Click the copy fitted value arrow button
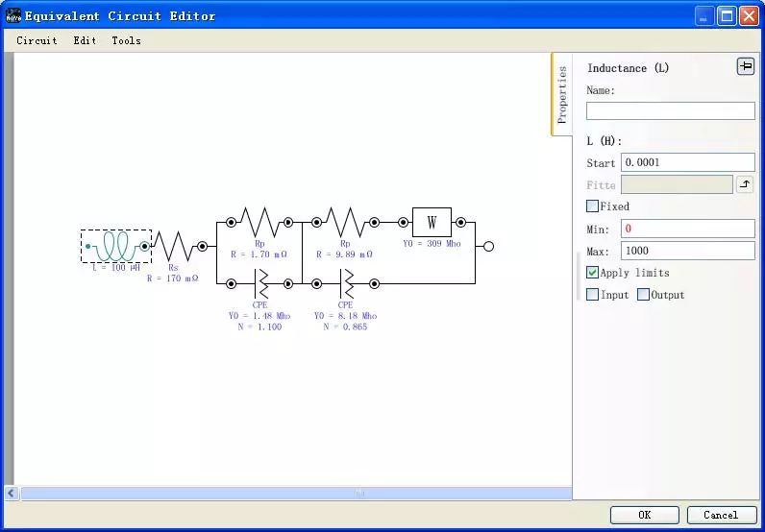Viewport: 765px width, 532px height. pyautogui.click(x=745, y=184)
